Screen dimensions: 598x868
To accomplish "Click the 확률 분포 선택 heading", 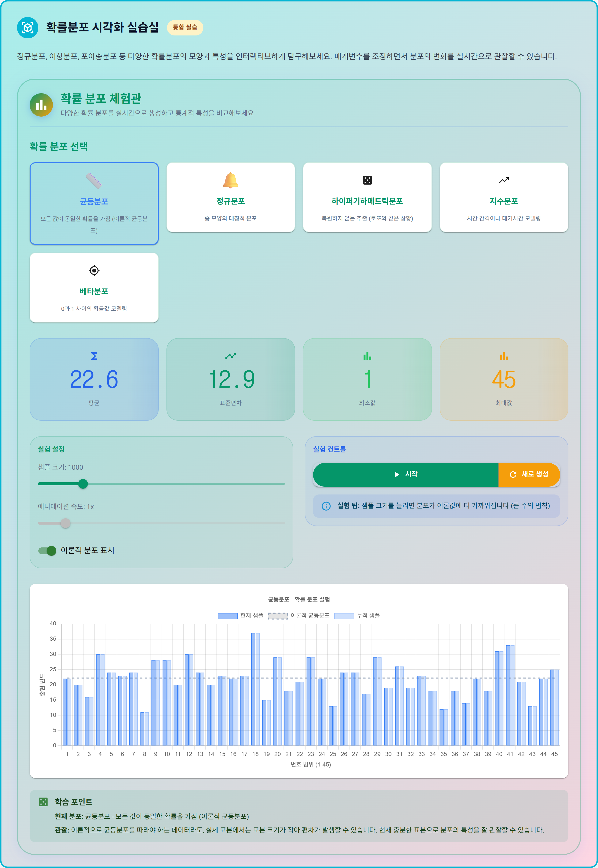I will point(59,146).
